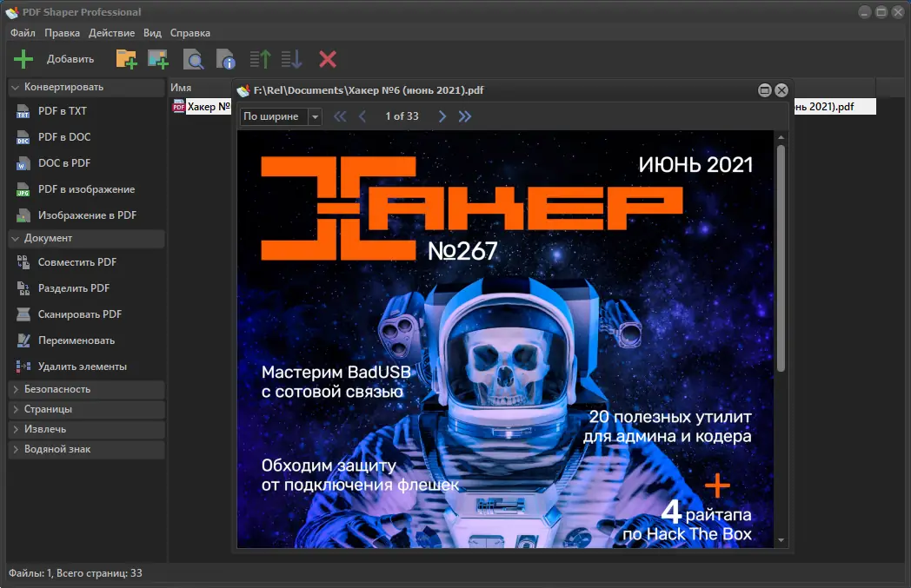Move the file down using the blue arrow
The image size is (911, 588).
tap(292, 59)
